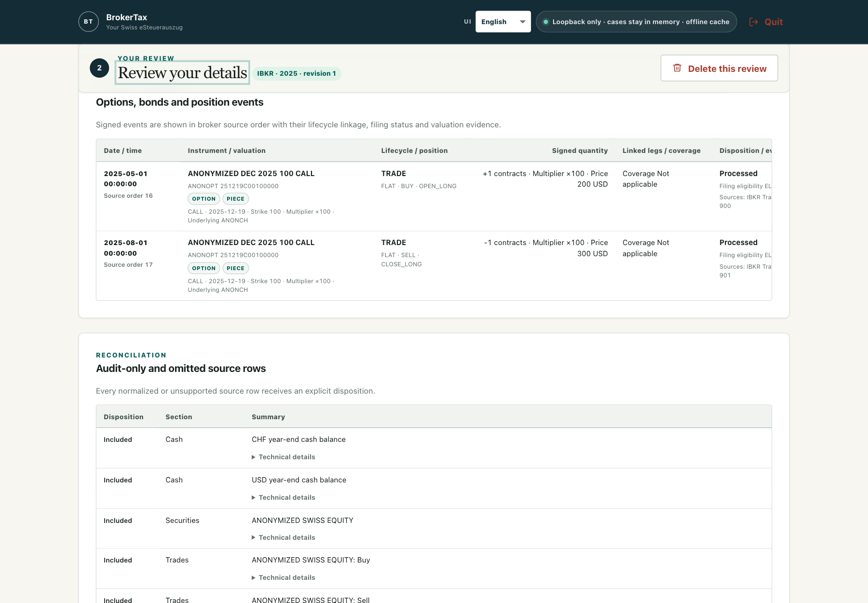Click the 2025-08-01 00:00:00 date cell

(126, 248)
